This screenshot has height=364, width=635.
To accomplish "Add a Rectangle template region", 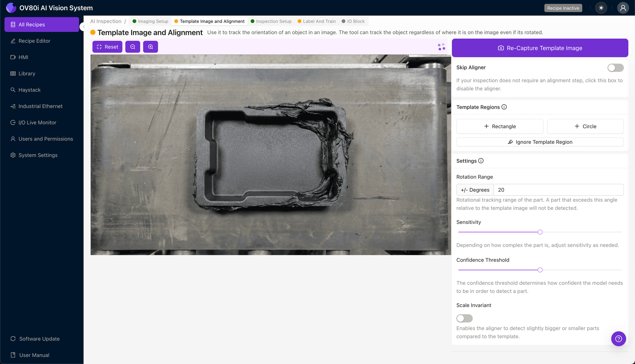I will pyautogui.click(x=500, y=126).
